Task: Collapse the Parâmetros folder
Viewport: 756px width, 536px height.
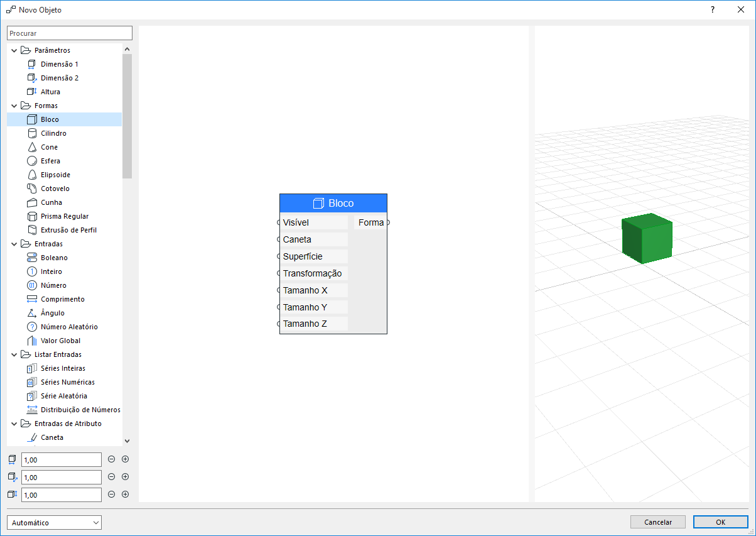Action: [x=14, y=50]
